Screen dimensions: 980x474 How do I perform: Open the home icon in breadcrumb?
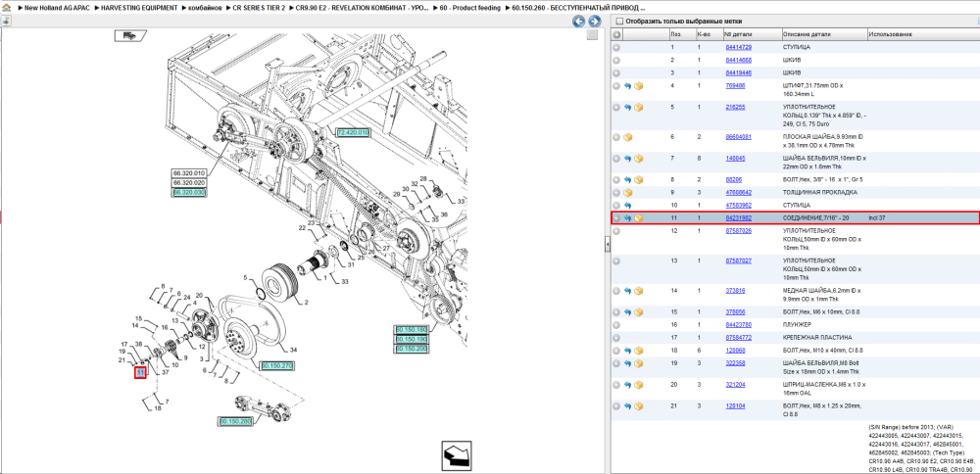coord(6,8)
